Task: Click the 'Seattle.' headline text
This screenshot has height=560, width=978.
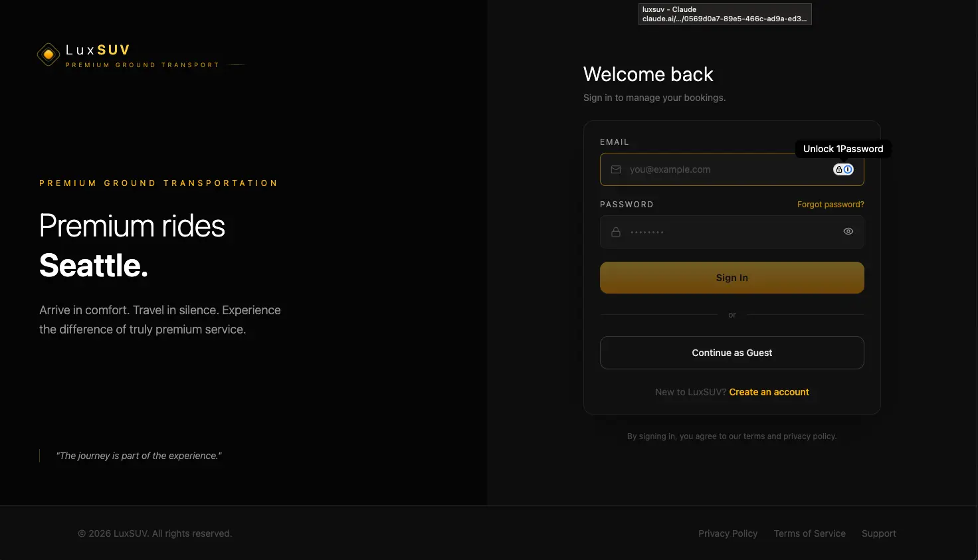Action: pyautogui.click(x=94, y=266)
